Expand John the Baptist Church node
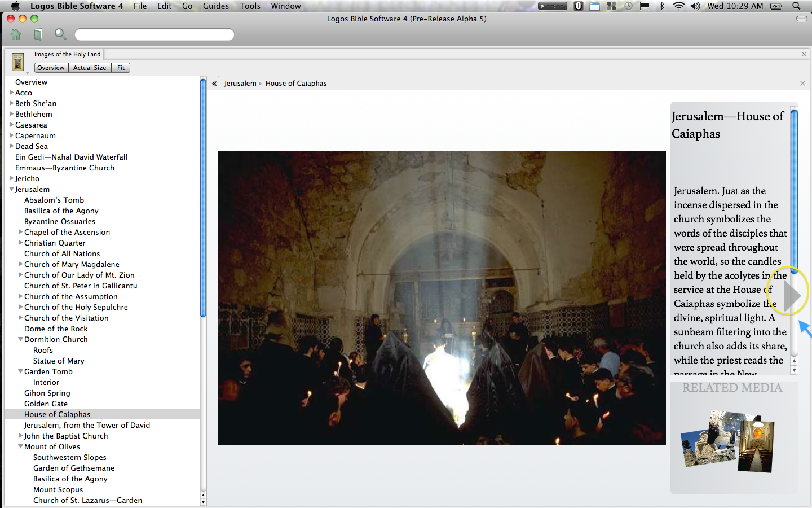This screenshot has width=812, height=508. pyautogui.click(x=20, y=436)
